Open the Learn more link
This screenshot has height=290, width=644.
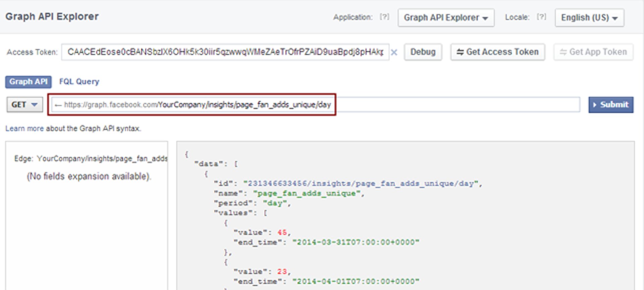click(24, 128)
